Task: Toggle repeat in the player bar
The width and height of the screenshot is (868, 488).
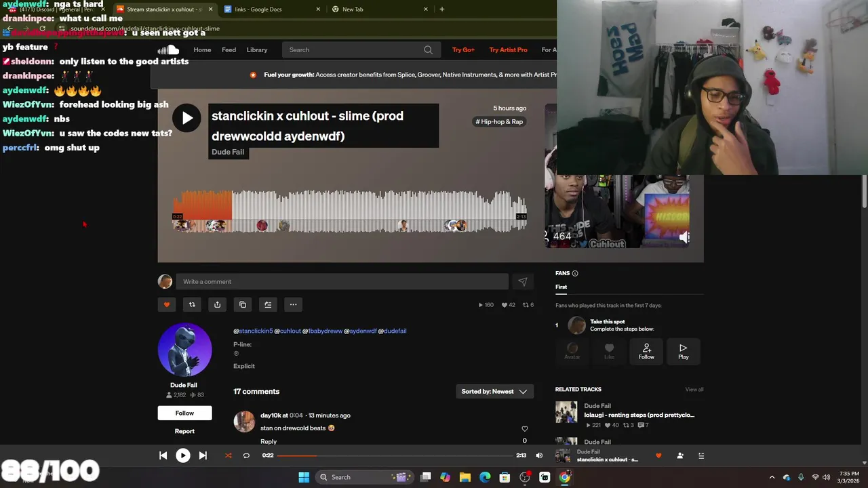Action: point(246,455)
